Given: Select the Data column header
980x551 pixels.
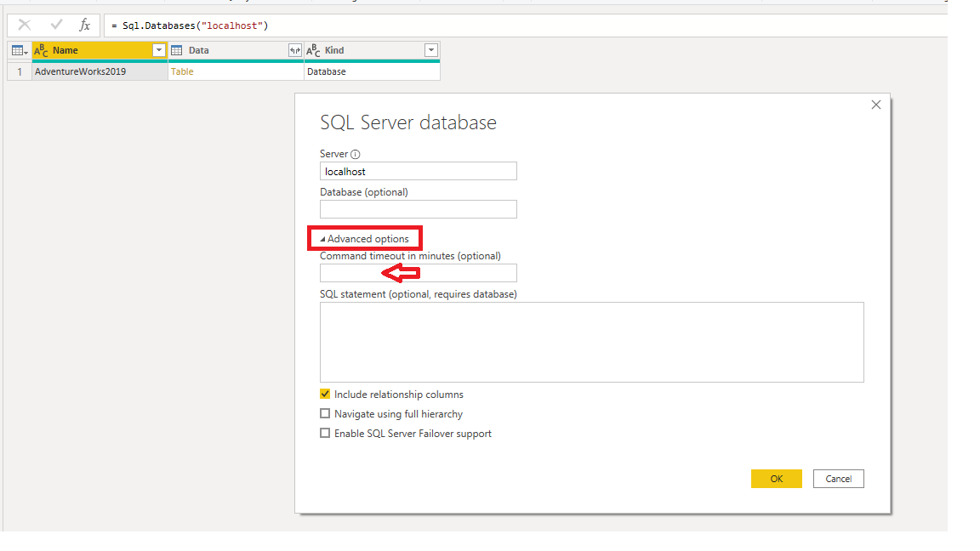Looking at the screenshot, I should (x=236, y=51).
